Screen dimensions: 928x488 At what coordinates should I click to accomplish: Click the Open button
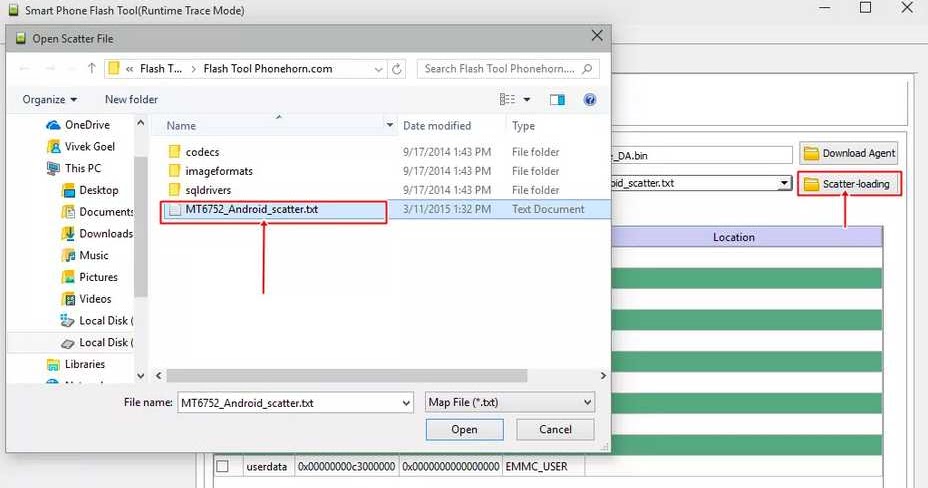[x=465, y=429]
